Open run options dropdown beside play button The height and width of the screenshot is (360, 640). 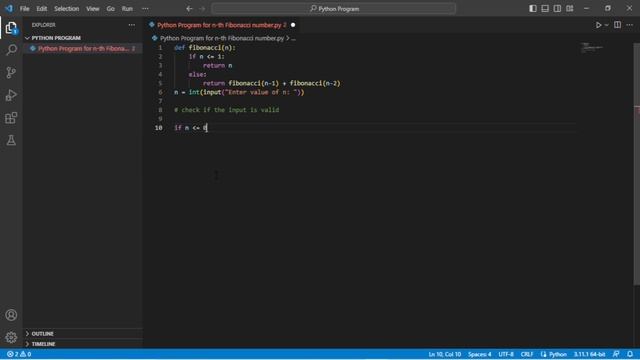coord(607,25)
